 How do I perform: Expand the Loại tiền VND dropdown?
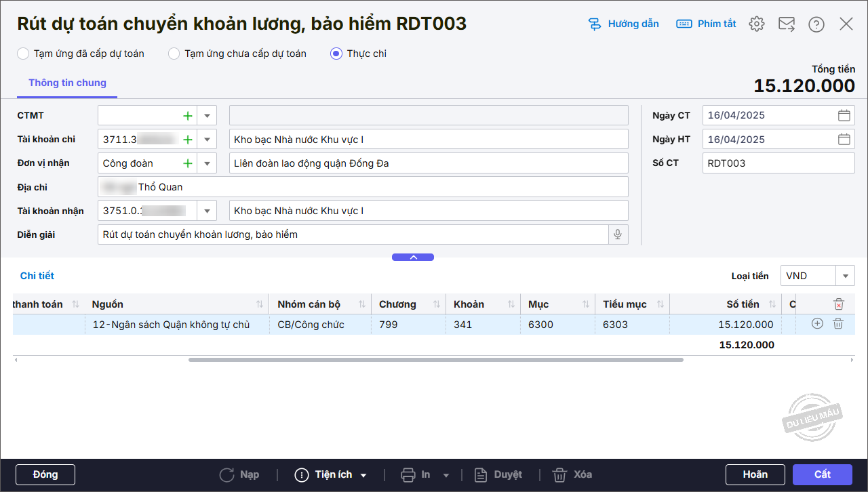click(x=845, y=276)
